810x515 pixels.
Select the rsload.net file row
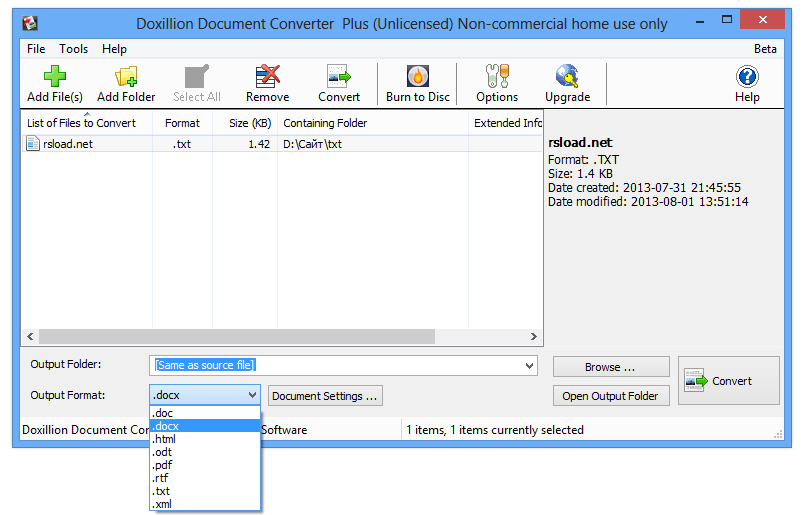[x=282, y=144]
